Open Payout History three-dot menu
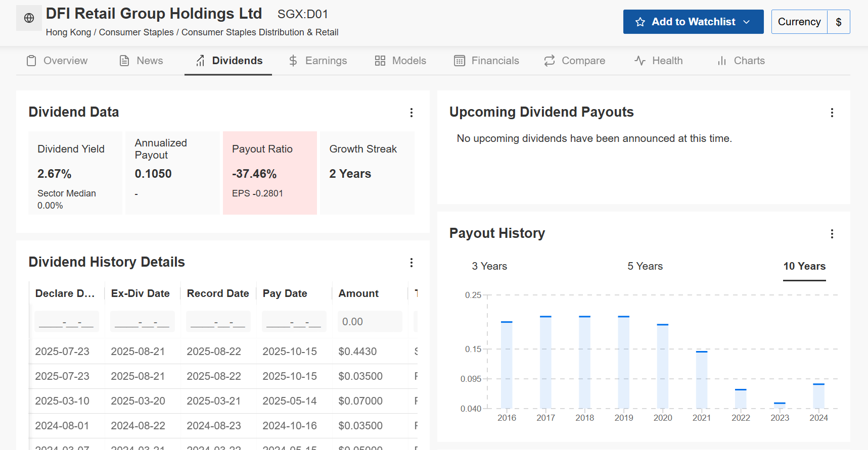The height and width of the screenshot is (450, 868). tap(832, 234)
